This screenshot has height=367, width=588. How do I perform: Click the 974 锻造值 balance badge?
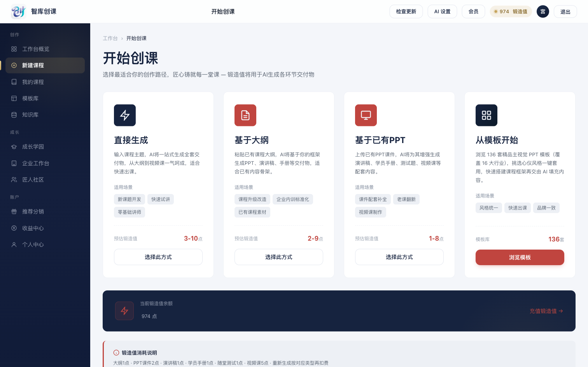(x=511, y=12)
